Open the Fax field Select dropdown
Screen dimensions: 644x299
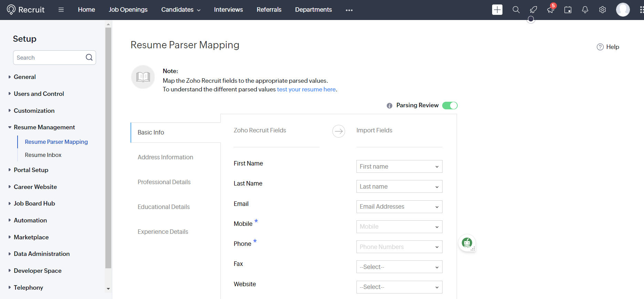[399, 267]
